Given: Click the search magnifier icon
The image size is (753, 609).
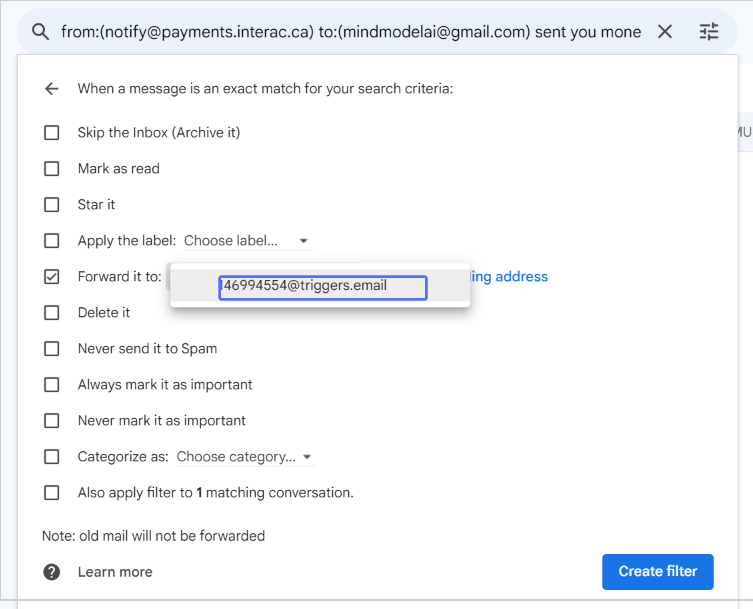Looking at the screenshot, I should pyautogui.click(x=40, y=32).
